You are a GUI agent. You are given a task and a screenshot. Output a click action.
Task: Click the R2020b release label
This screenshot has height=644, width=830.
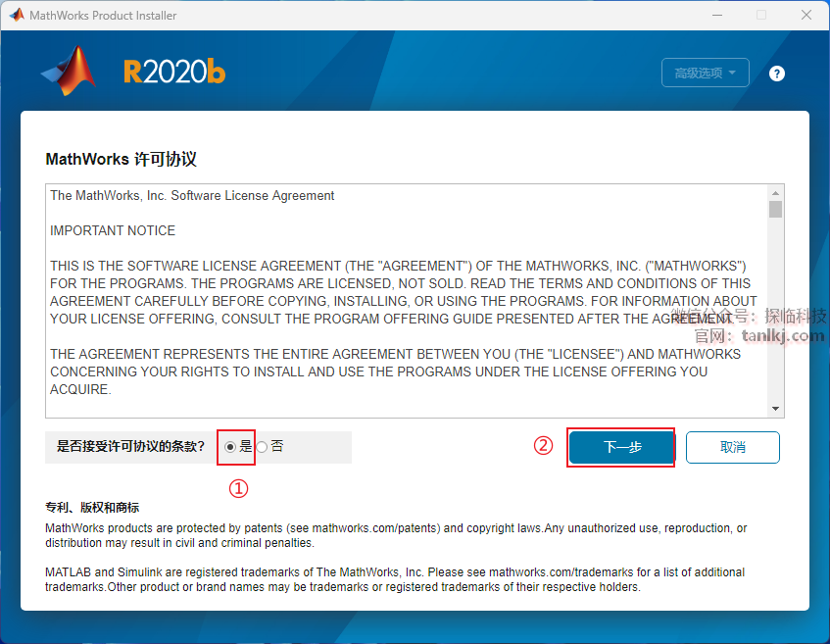pyautogui.click(x=174, y=72)
